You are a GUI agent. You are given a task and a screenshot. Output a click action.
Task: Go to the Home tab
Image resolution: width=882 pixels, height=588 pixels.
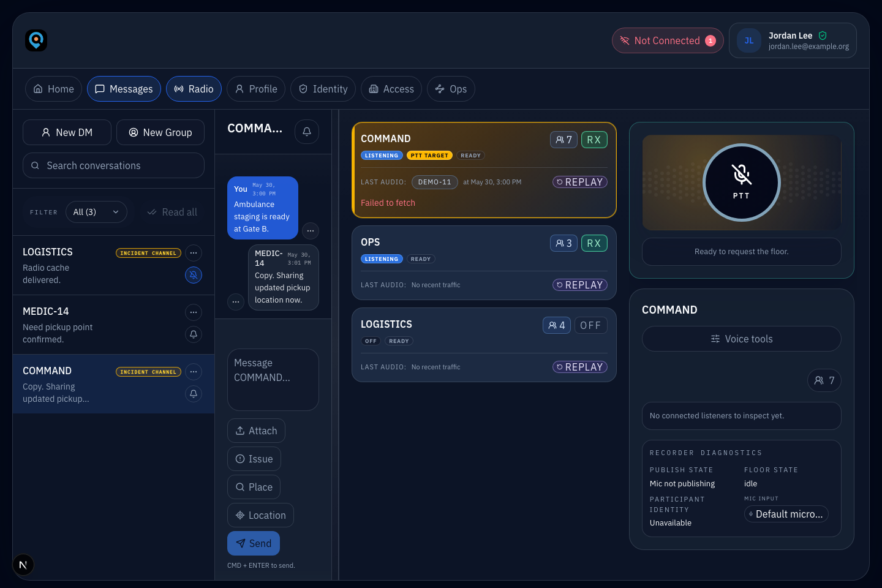point(53,89)
